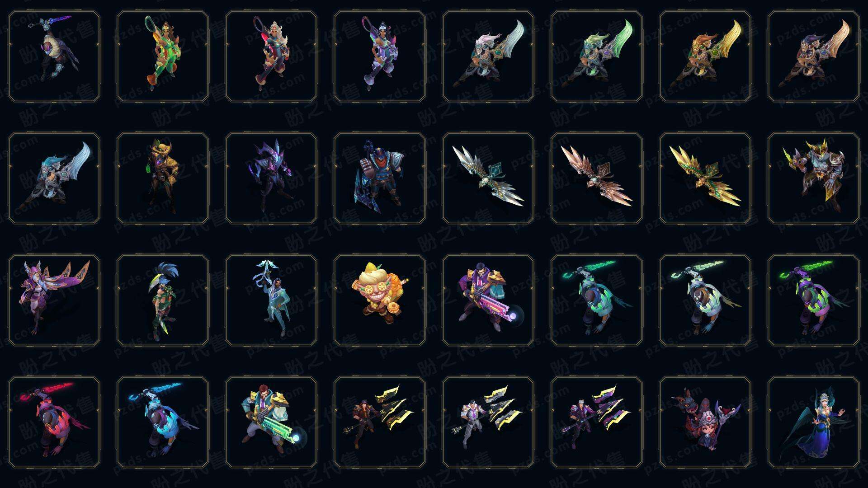Select the purple winged feather girl skin

tap(54, 300)
